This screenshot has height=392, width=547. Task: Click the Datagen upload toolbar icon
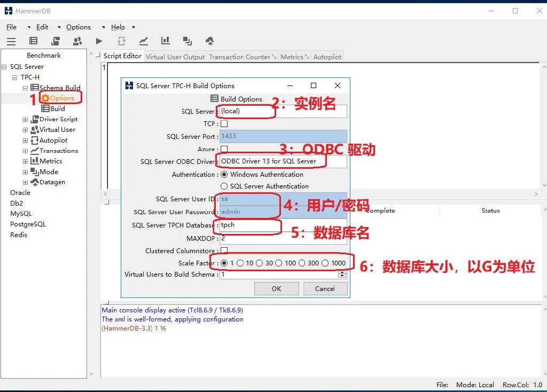[209, 41]
